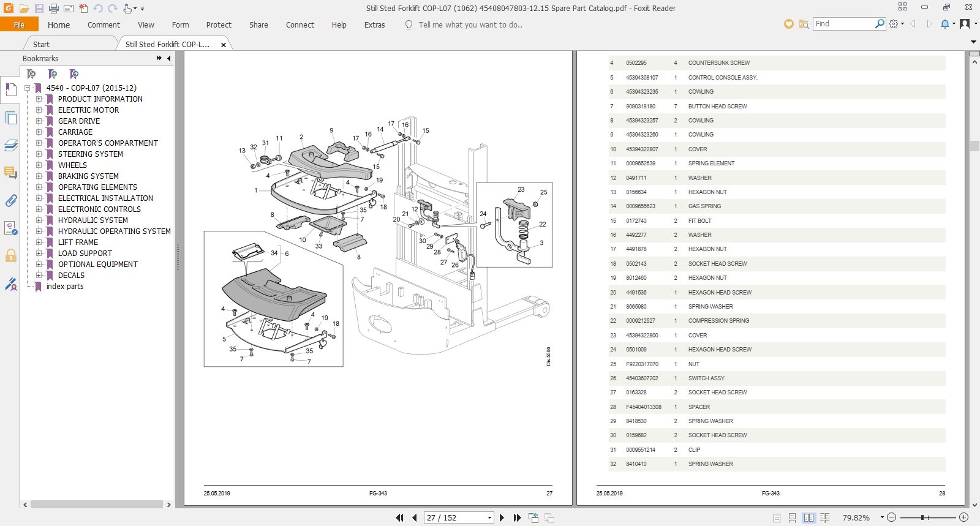This screenshot has height=526, width=980.
Task: Open the Layers sidebar panel icon
Action: (x=10, y=145)
